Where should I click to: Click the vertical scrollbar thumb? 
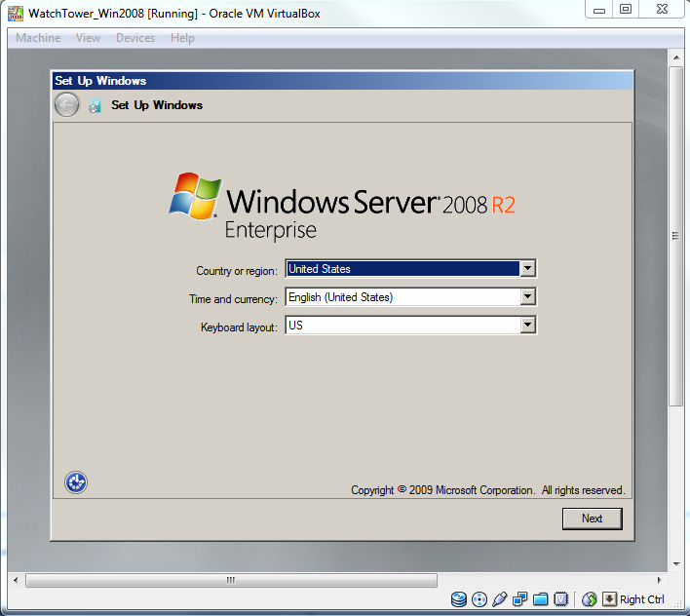pos(676,236)
